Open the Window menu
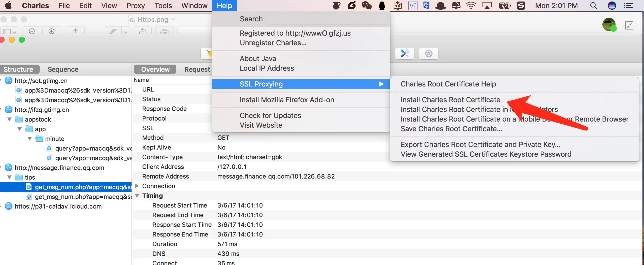 point(194,6)
